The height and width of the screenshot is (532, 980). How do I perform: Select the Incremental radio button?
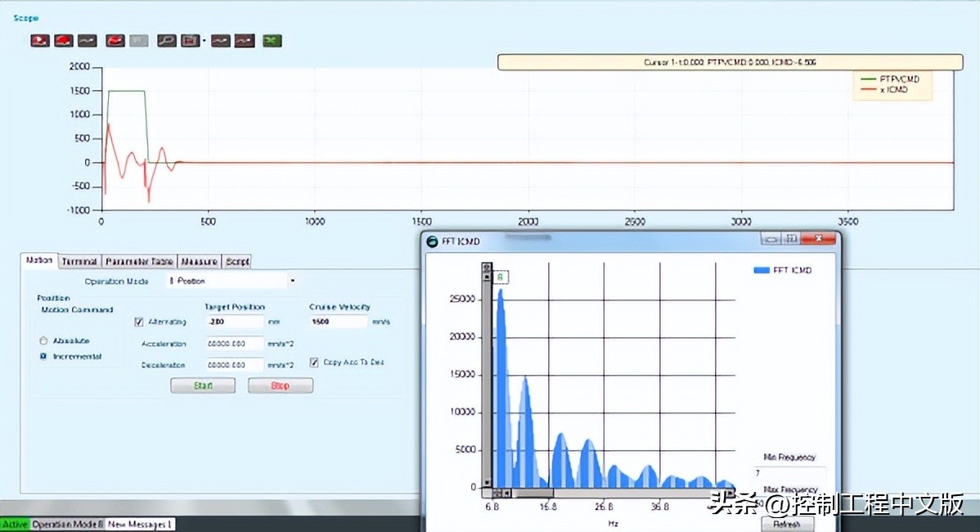[43, 356]
